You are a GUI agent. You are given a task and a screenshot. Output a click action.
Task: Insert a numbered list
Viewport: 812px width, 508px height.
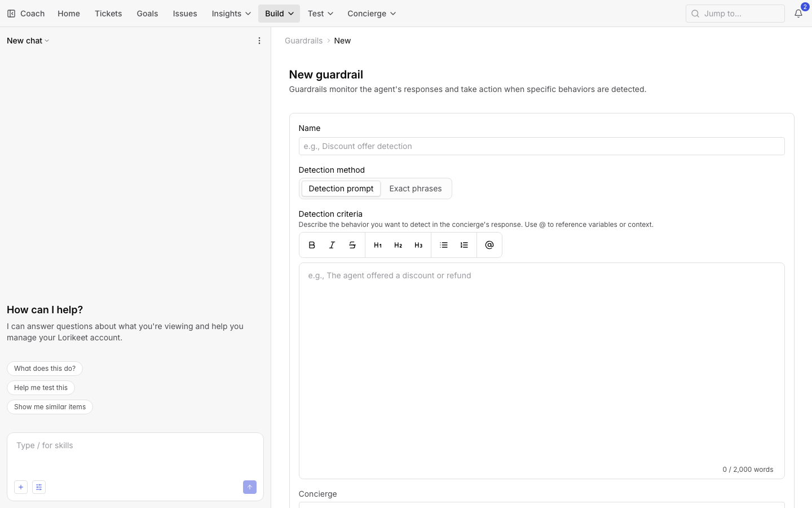[464, 245]
